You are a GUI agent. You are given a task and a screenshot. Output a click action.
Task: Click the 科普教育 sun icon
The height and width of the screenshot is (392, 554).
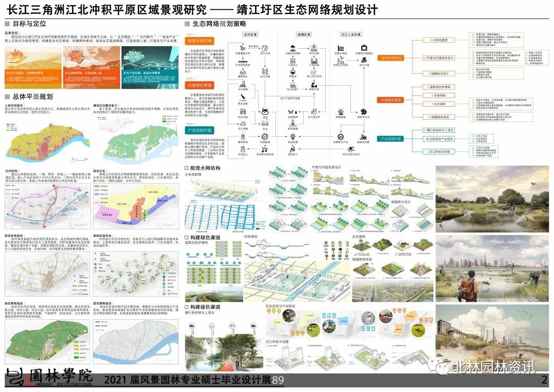pyautogui.click(x=265, y=137)
